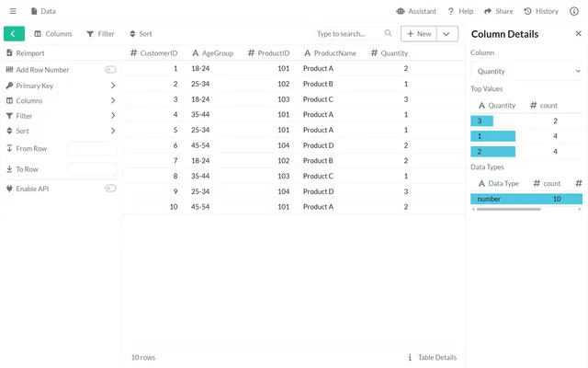Click the Columns toolbar item
This screenshot has width=588, height=368.
pyautogui.click(x=53, y=33)
